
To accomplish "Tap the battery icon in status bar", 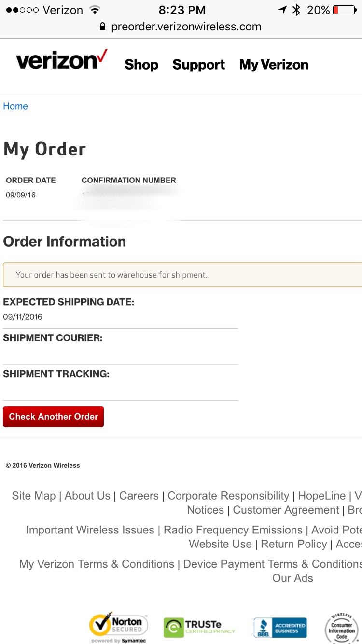I will [345, 10].
